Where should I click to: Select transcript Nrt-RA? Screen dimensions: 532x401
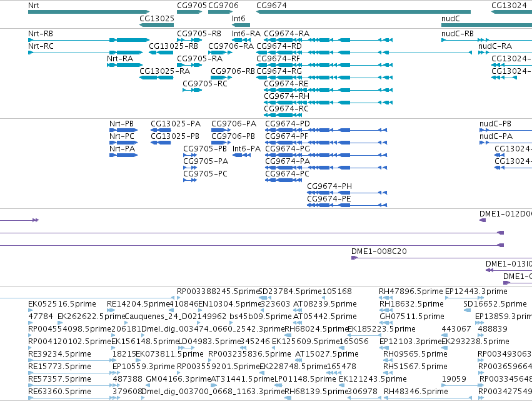120,59
